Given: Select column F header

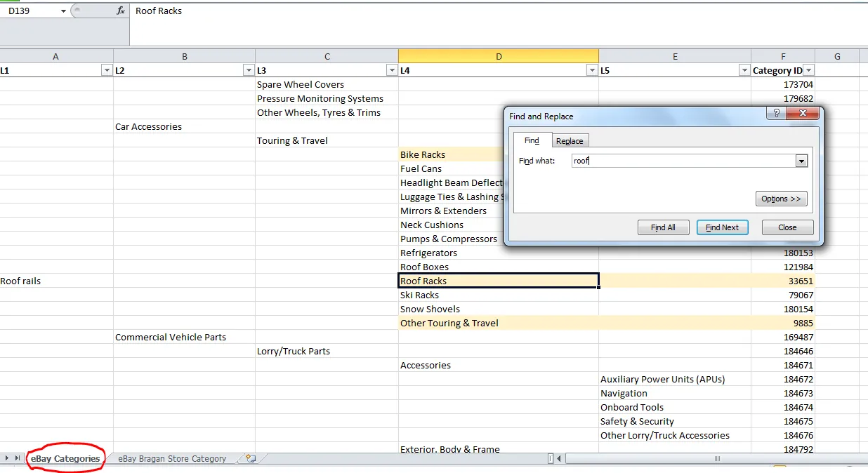Looking at the screenshot, I should pos(783,56).
